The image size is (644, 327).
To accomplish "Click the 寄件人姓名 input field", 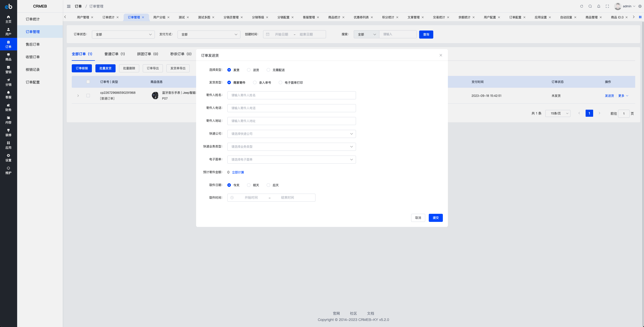I will tap(292, 95).
